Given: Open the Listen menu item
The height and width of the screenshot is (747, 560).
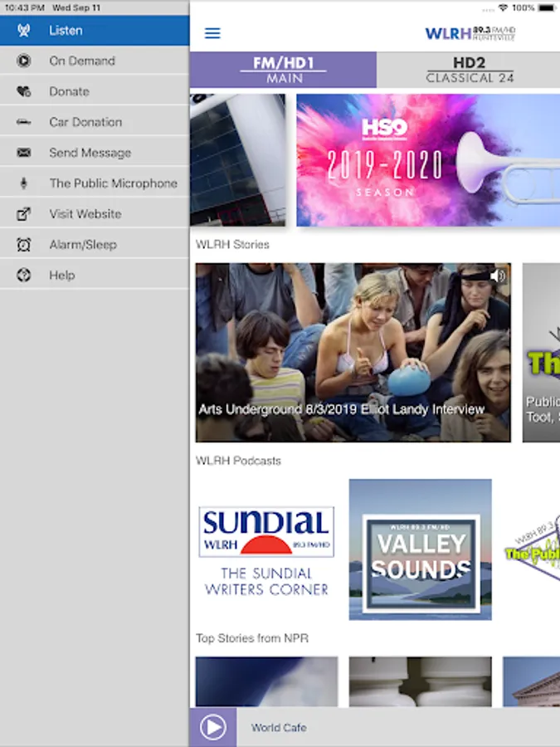Looking at the screenshot, I should tap(95, 31).
